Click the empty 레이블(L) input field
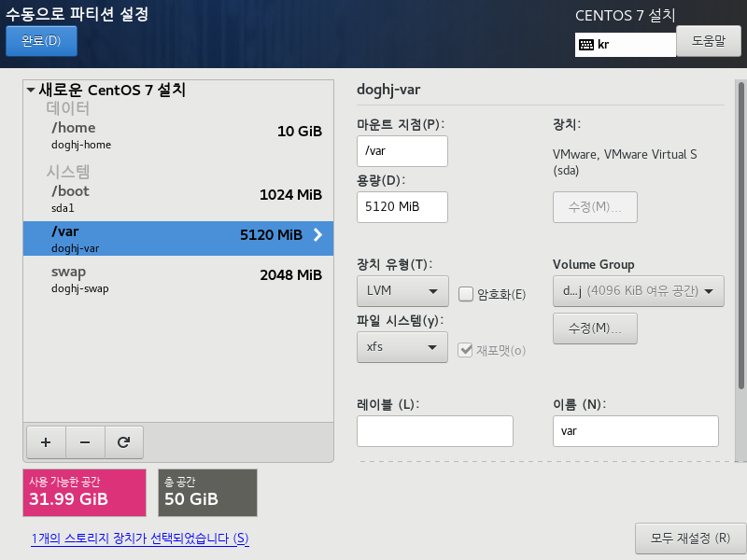Viewport: 747px width, 560px height. [x=435, y=431]
